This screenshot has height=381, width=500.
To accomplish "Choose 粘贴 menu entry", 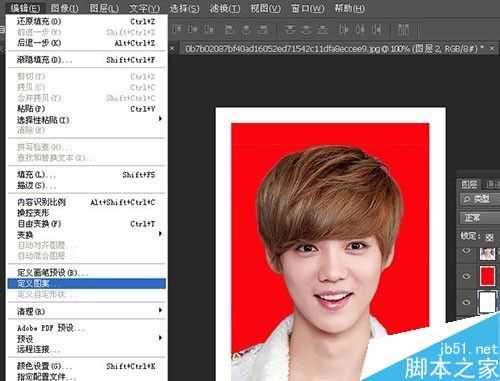I will (x=87, y=109).
